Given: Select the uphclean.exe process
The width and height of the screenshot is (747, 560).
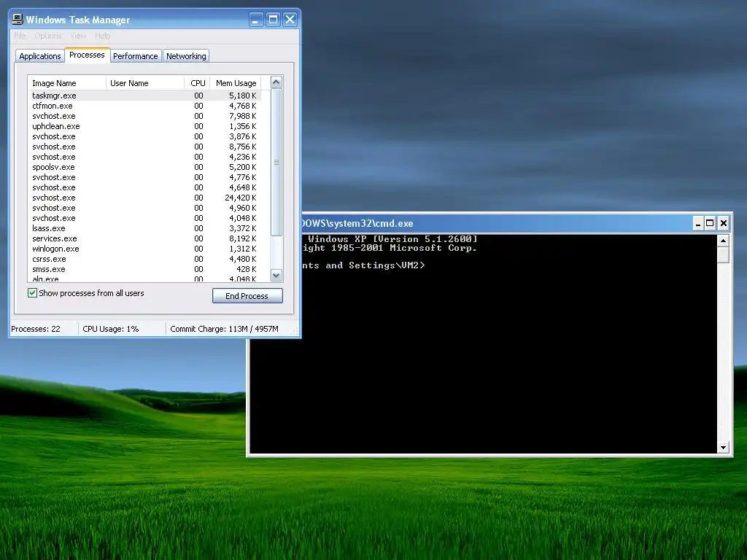Looking at the screenshot, I should (x=144, y=126).
